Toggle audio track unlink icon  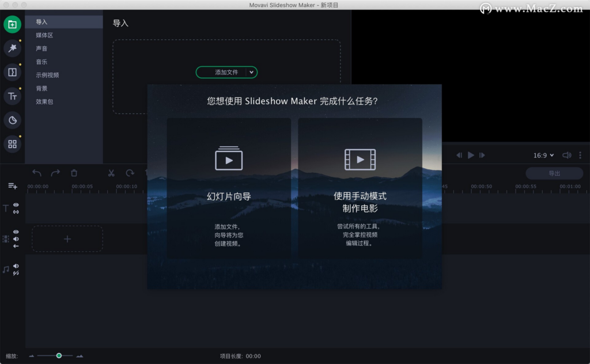[x=16, y=274]
